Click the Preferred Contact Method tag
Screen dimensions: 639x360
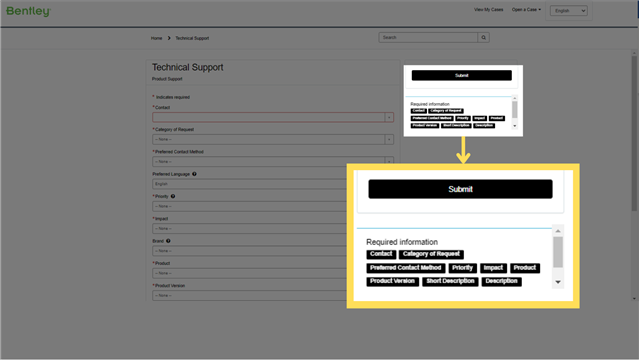point(405,268)
